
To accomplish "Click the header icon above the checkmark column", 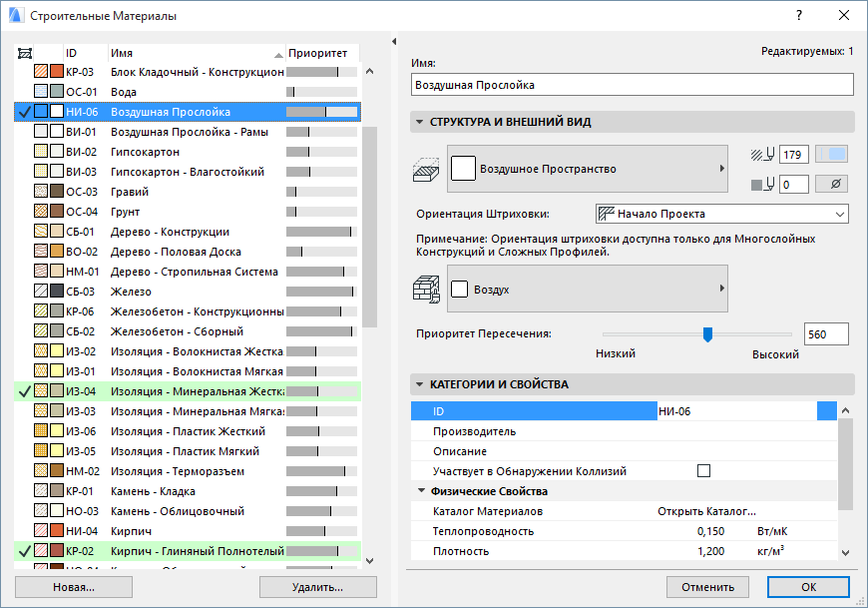I will (x=24, y=53).
